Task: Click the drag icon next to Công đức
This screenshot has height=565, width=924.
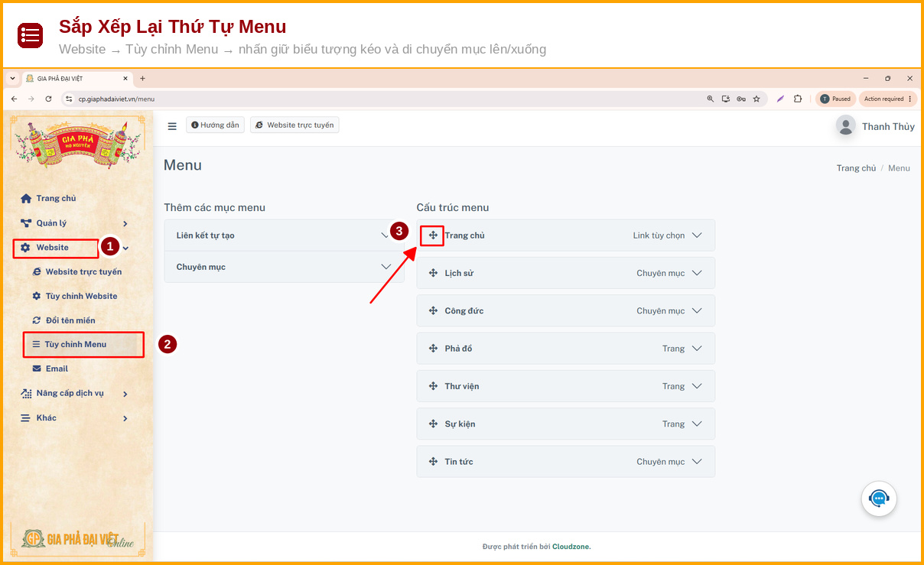Action: (x=433, y=311)
